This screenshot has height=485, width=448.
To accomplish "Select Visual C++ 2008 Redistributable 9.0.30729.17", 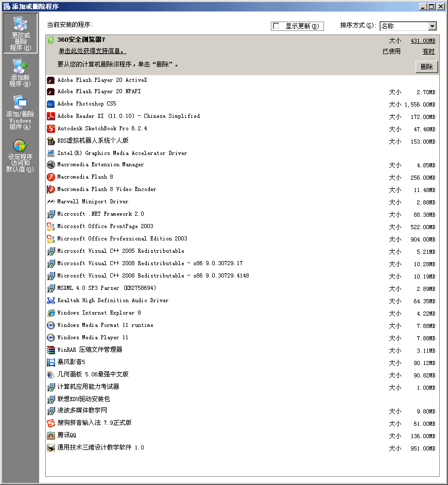I will click(242, 264).
